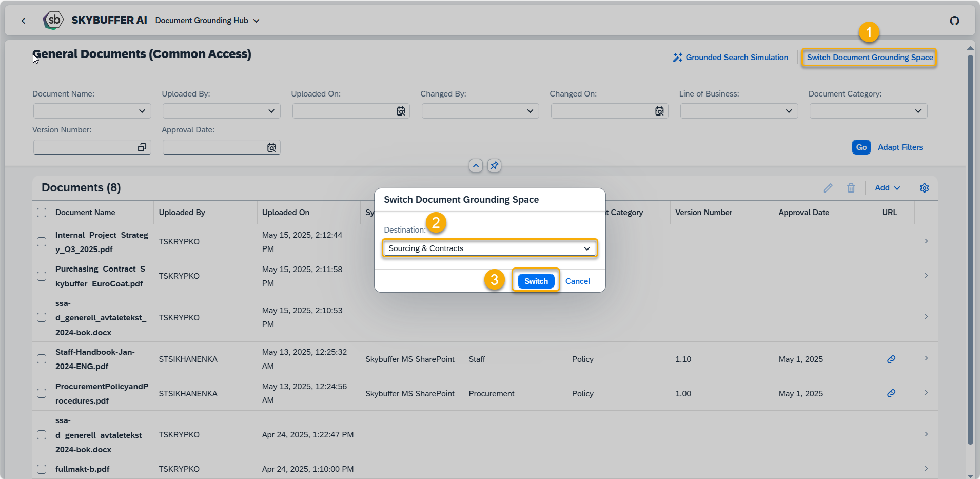The height and width of the screenshot is (479, 980).
Task: Click the Grounded Search Simulation link
Action: pos(731,58)
